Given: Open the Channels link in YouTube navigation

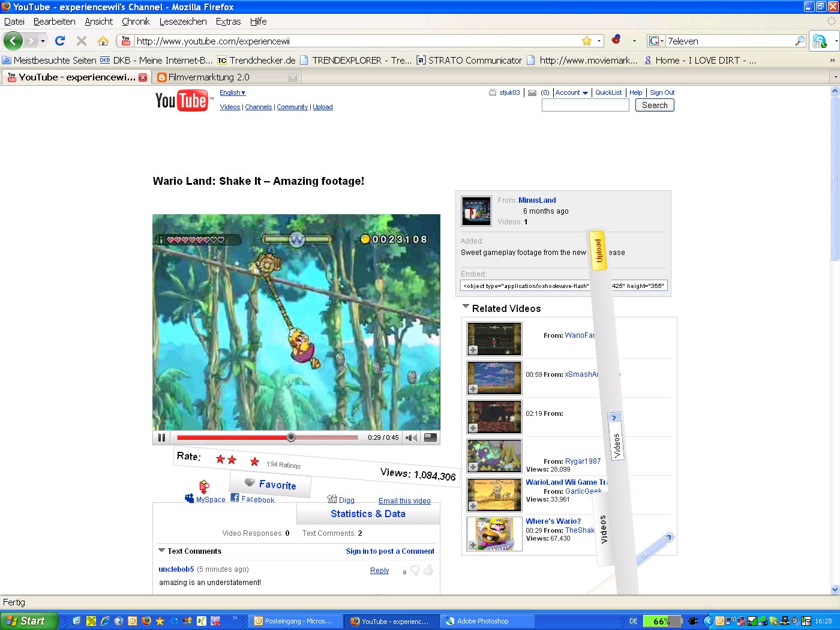Looking at the screenshot, I should click(x=259, y=107).
